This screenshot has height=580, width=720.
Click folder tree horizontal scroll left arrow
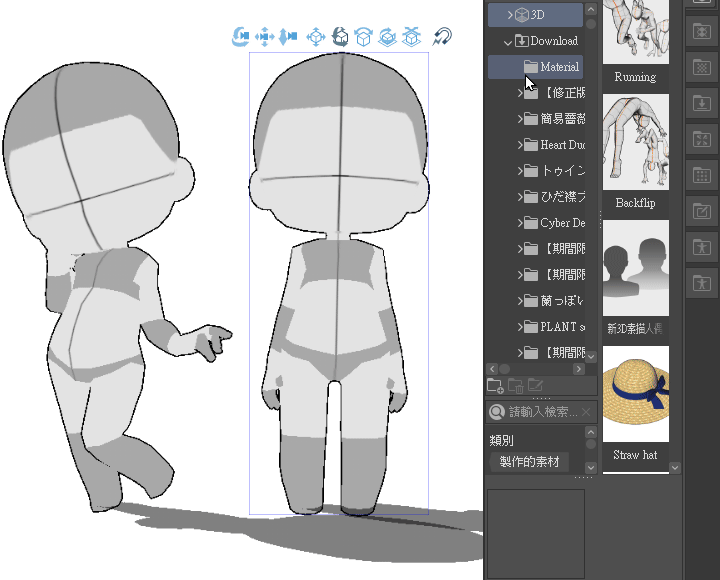pos(492,369)
